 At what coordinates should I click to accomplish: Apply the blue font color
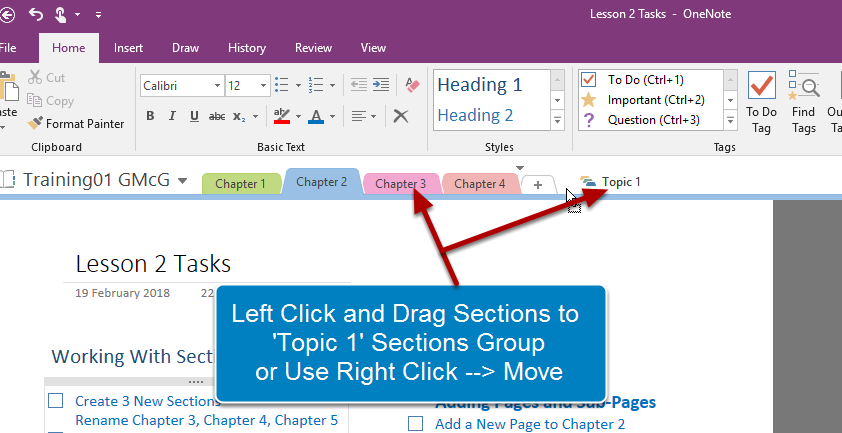click(316, 116)
